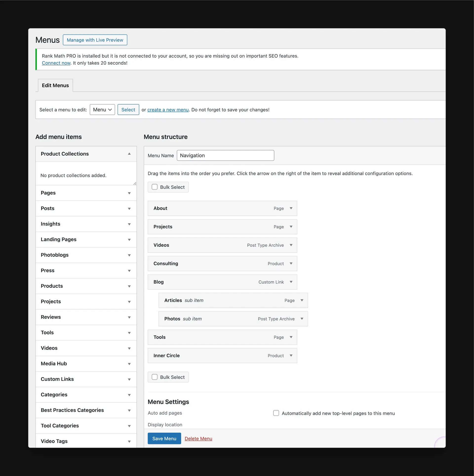Select the Tools menu structure item
The image size is (474, 476).
(222, 337)
